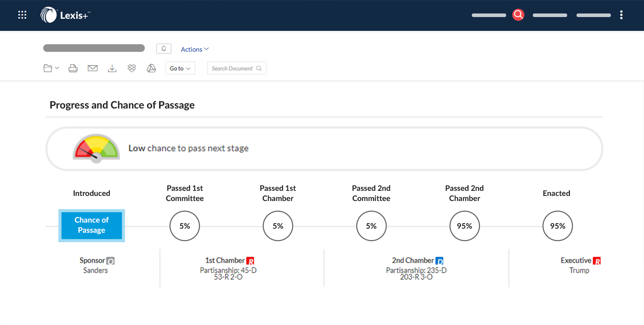Viewport: 644px width, 325px height.
Task: Open the Actions dropdown
Action: (195, 49)
